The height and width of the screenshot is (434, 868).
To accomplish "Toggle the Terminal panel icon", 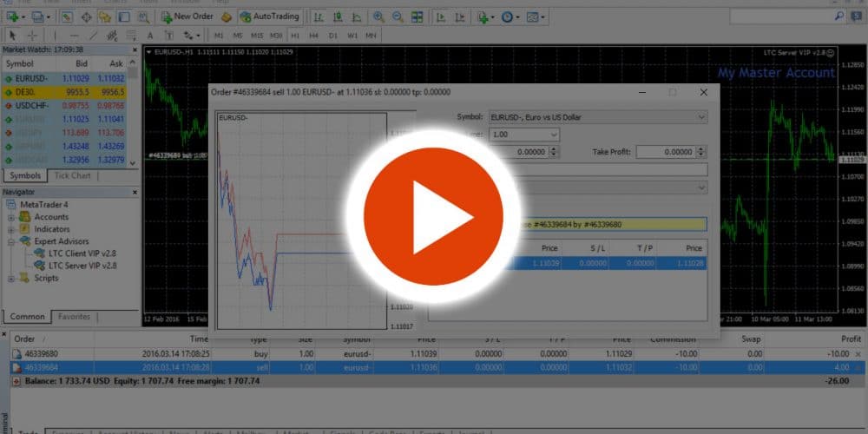I will 123,17.
